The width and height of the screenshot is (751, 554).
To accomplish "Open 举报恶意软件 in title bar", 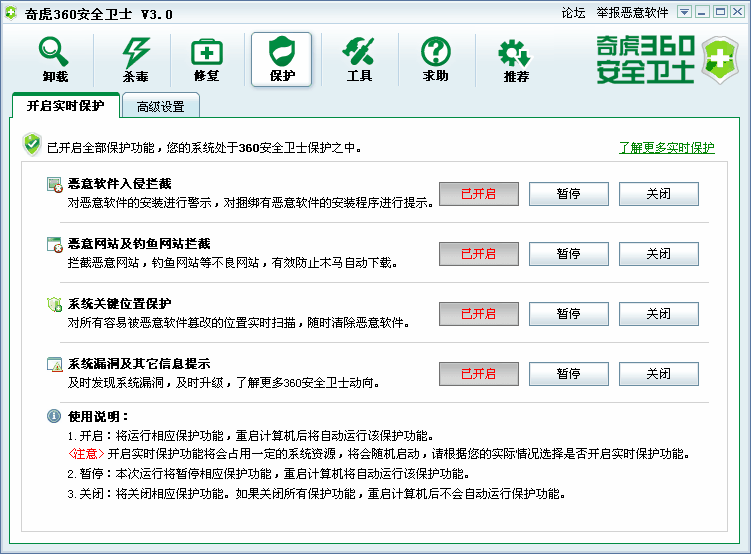I will point(632,12).
